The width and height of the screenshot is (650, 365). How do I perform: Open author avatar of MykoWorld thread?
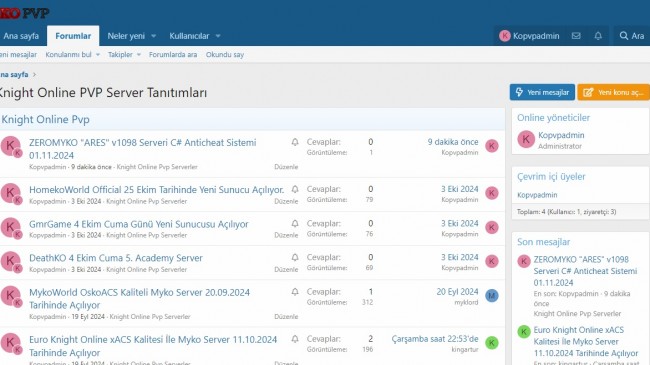10,296
